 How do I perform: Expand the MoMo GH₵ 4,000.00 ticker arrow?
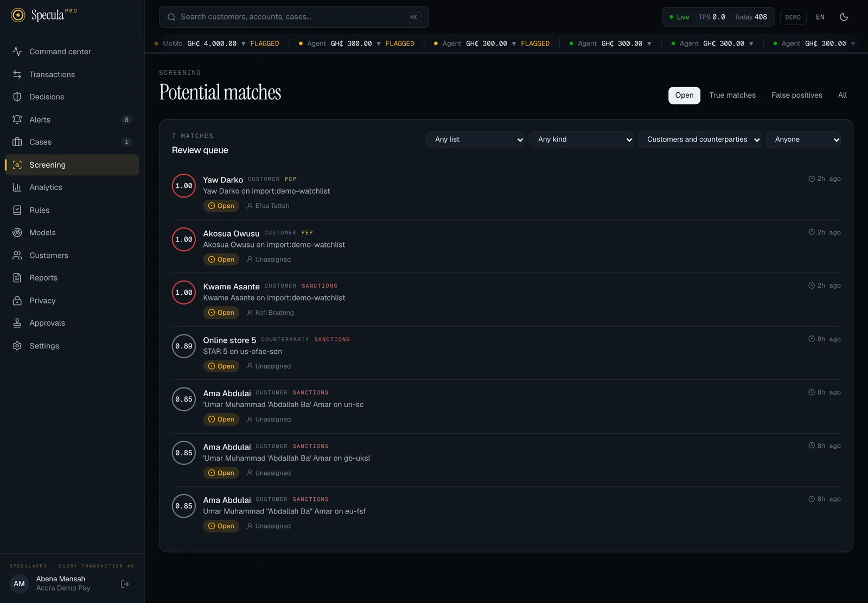pos(244,43)
